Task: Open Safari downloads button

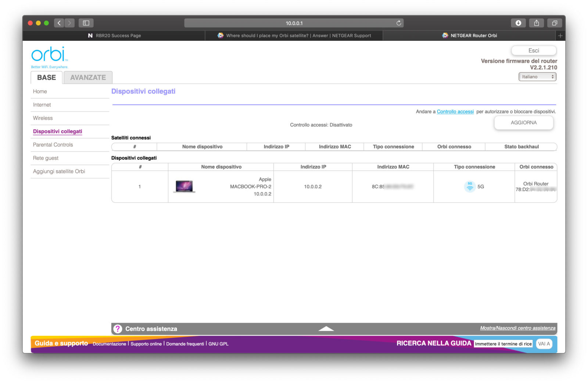Action: (518, 23)
